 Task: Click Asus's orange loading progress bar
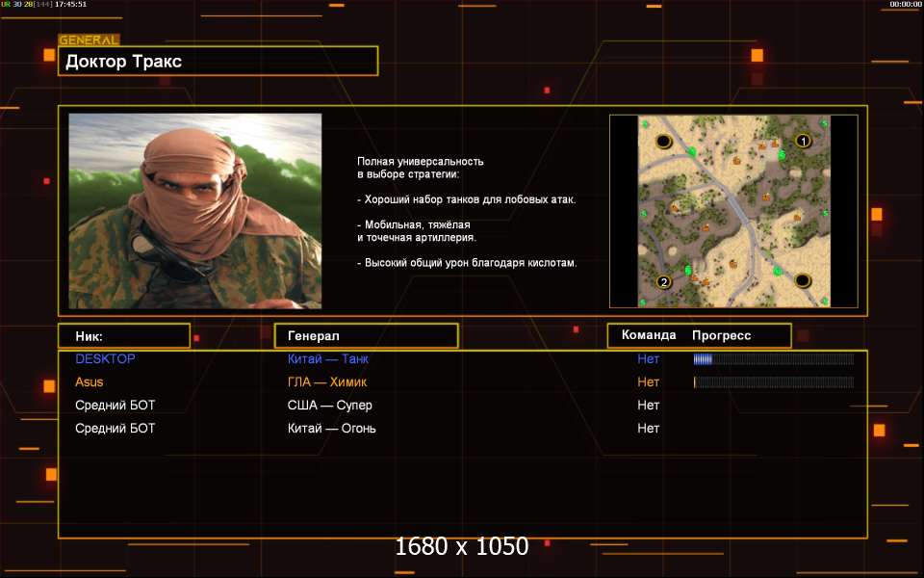pos(774,382)
